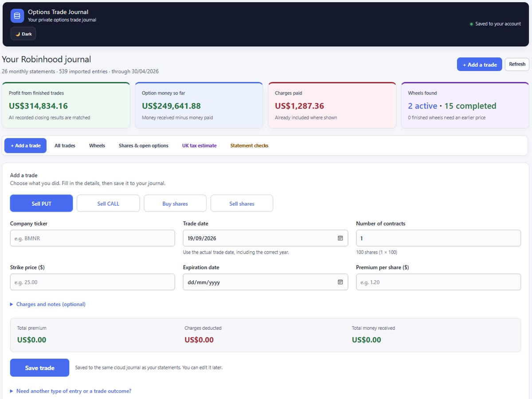Click the Option money so far card

click(x=199, y=105)
